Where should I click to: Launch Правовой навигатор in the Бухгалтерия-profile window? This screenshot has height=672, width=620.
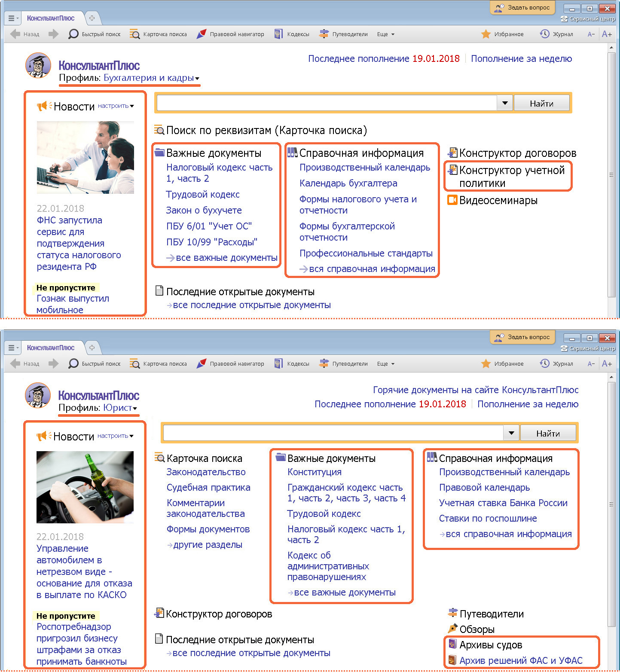(x=230, y=34)
